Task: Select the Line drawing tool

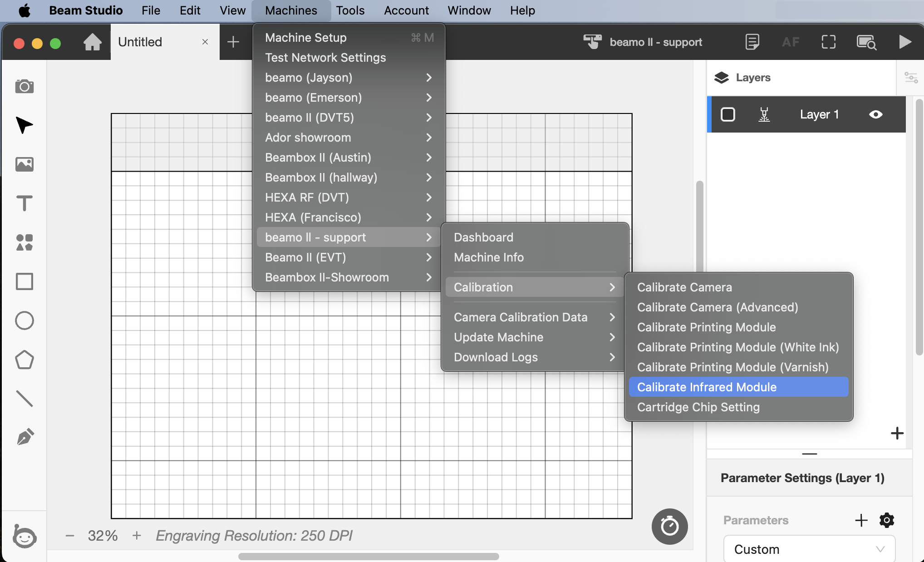Action: (25, 399)
